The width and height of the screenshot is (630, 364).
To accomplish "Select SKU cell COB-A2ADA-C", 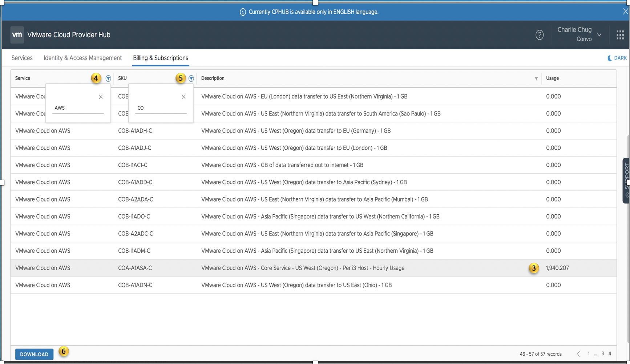I will click(136, 199).
